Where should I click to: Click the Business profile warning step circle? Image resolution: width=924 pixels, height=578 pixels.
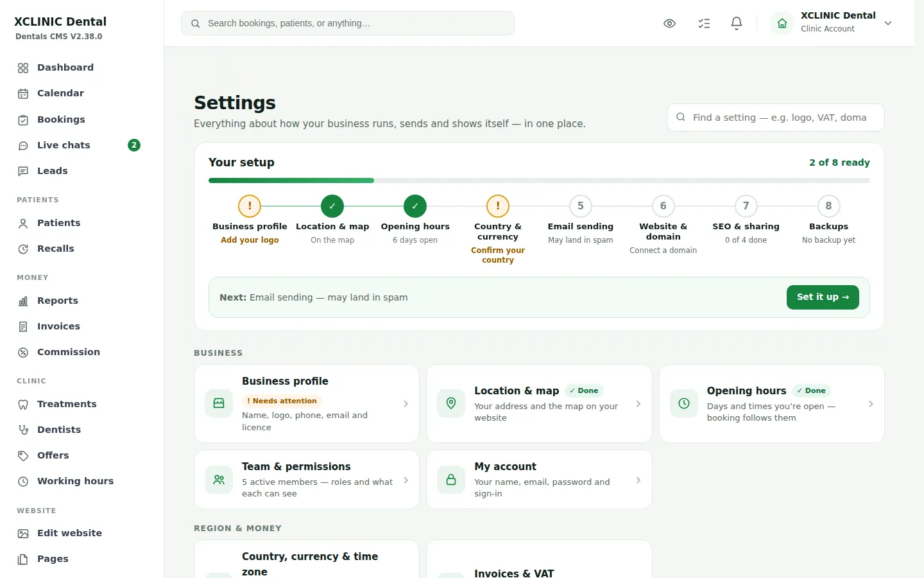pyautogui.click(x=250, y=206)
